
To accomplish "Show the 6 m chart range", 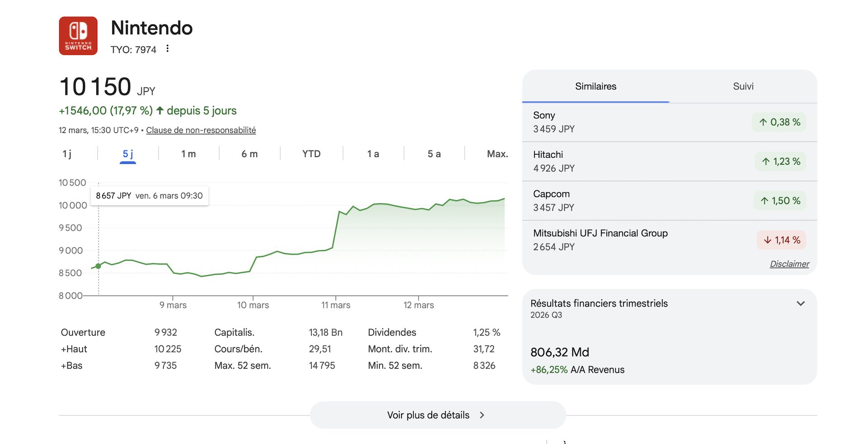I will [250, 154].
